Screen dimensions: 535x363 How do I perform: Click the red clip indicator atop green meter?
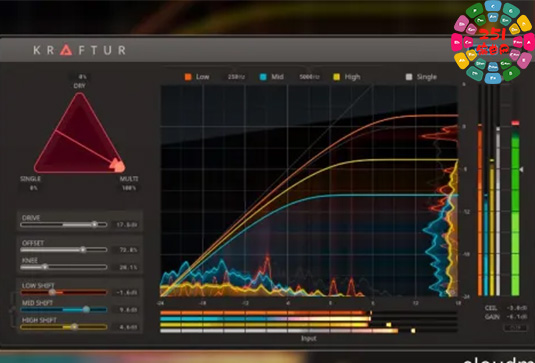click(515, 122)
